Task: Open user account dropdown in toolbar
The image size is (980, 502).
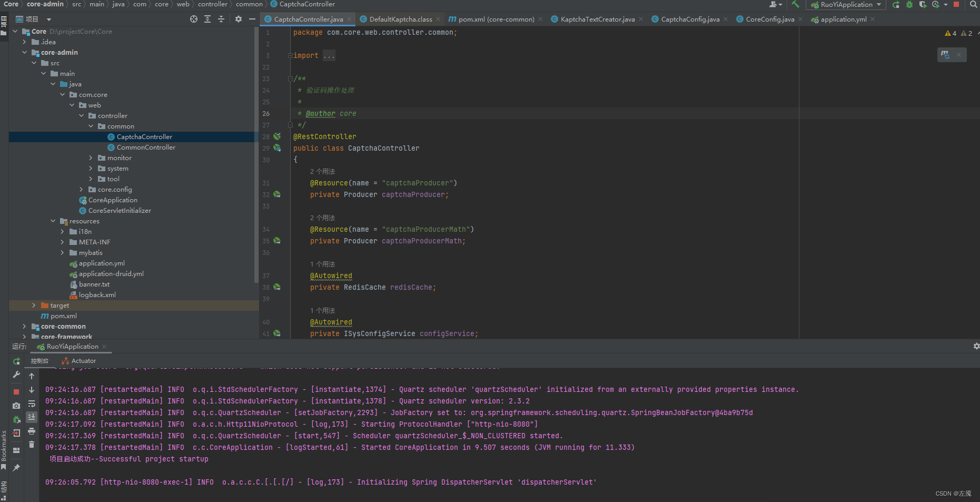Action: click(775, 4)
